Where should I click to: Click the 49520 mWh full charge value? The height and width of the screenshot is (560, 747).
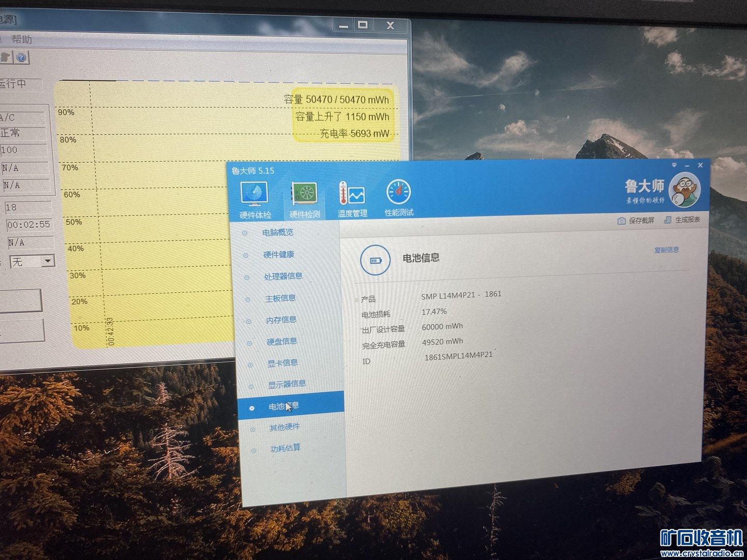pyautogui.click(x=442, y=342)
